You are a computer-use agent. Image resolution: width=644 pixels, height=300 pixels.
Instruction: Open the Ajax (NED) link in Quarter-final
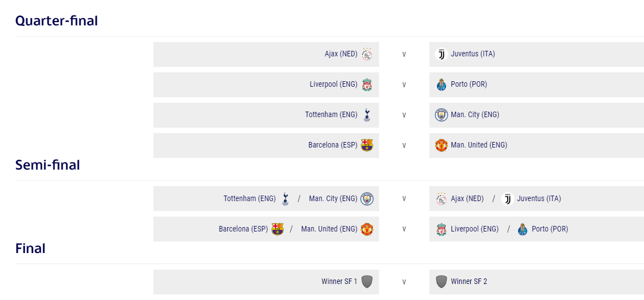tap(340, 54)
